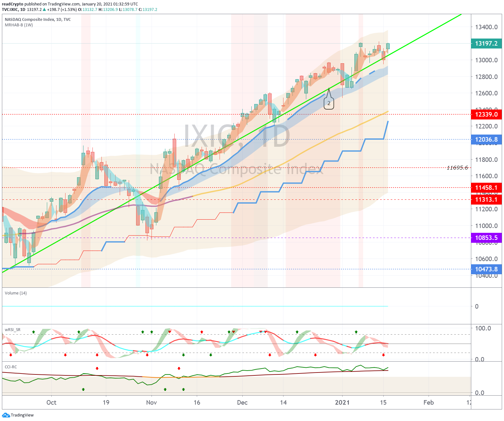
Task: Select the wRSI_SR indicator label
Action: 13,330
